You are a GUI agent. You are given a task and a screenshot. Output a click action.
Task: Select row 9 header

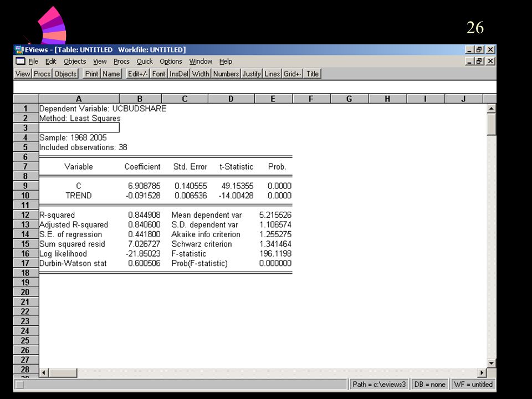pyautogui.click(x=26, y=186)
